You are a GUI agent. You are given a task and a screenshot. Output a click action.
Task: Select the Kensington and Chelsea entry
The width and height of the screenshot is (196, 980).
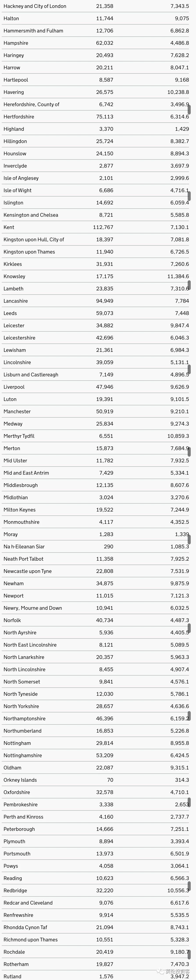[x=31, y=215]
